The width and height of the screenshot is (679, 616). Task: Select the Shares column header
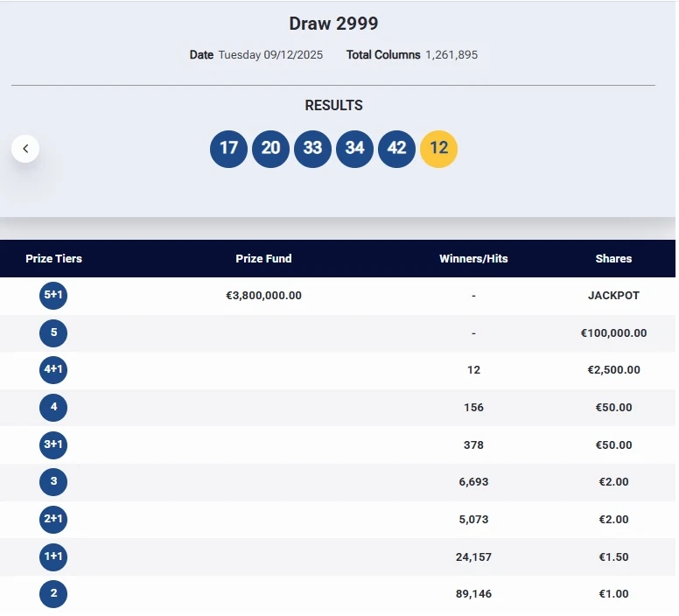coord(613,259)
